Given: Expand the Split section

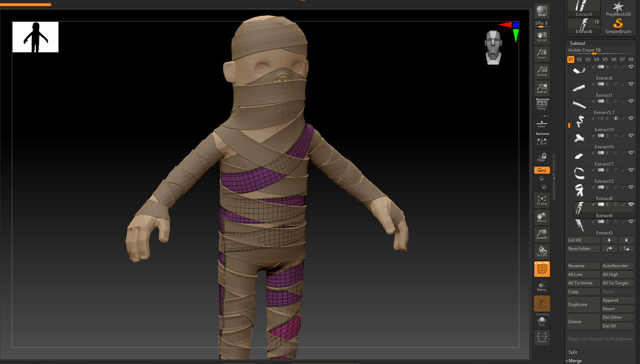Looking at the screenshot, I should tap(573, 352).
